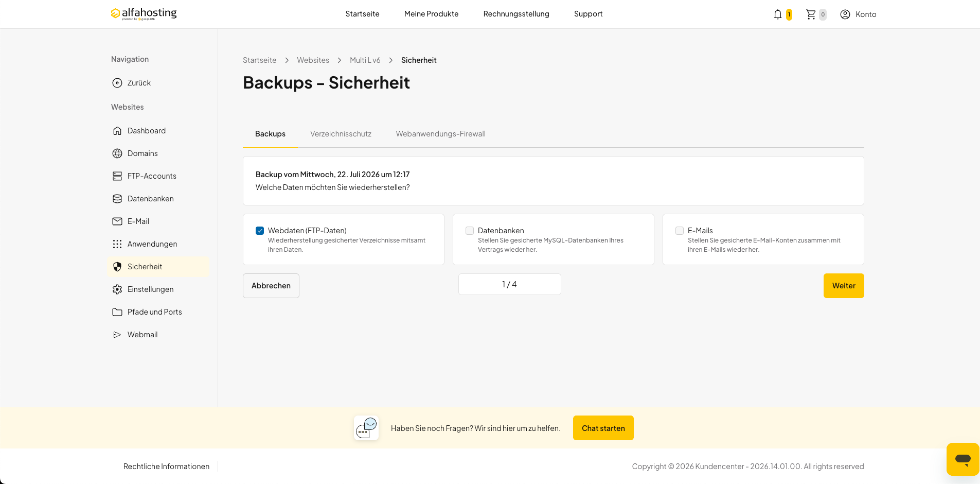Screen dimensions: 980x484
Task: Click the chat speech bubbles illustration
Action: (x=366, y=428)
